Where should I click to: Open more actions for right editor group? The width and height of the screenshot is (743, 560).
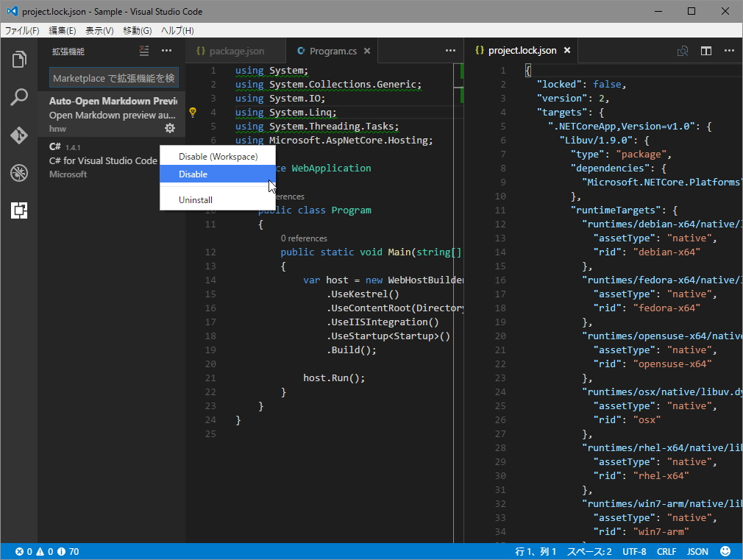tap(729, 51)
